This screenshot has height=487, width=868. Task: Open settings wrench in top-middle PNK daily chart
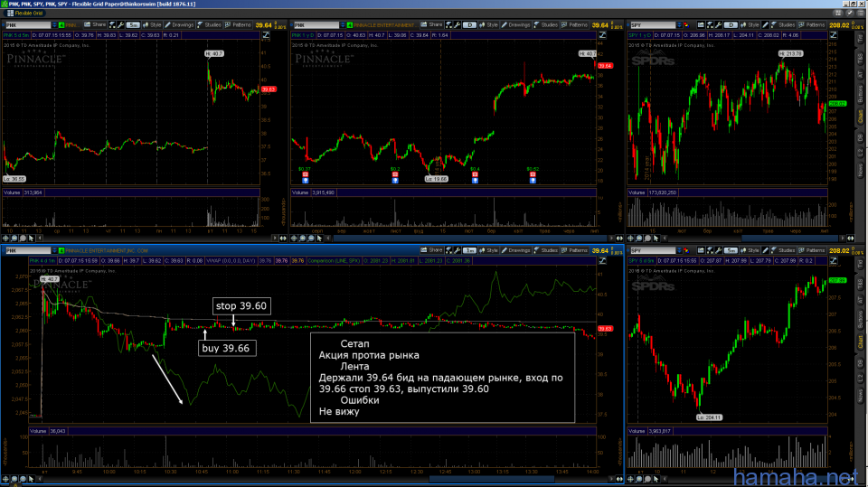[x=458, y=25]
